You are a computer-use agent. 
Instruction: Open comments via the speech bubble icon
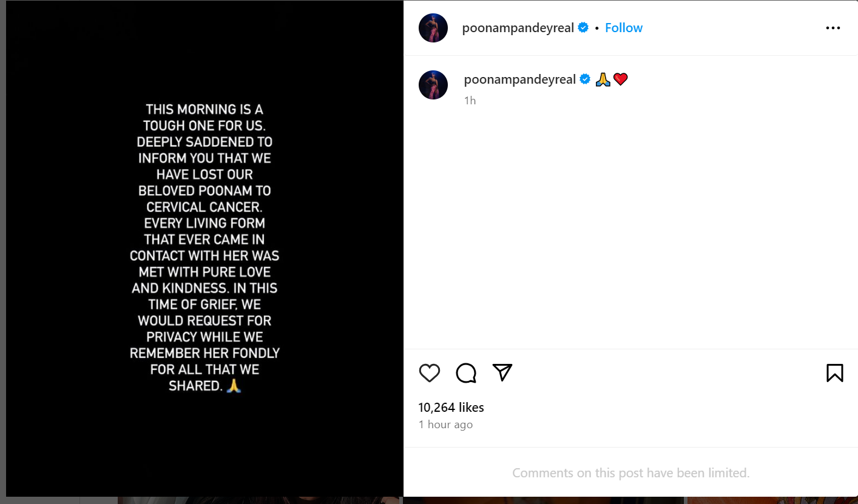(466, 373)
